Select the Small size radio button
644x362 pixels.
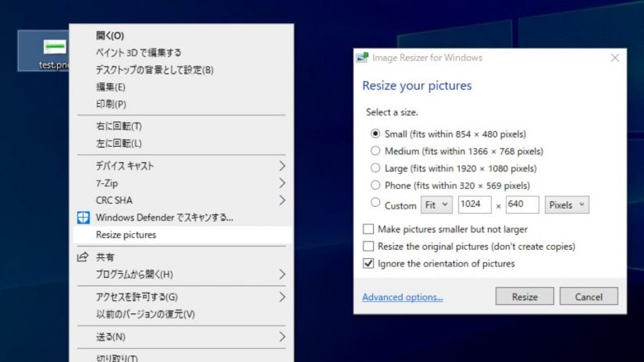point(375,134)
